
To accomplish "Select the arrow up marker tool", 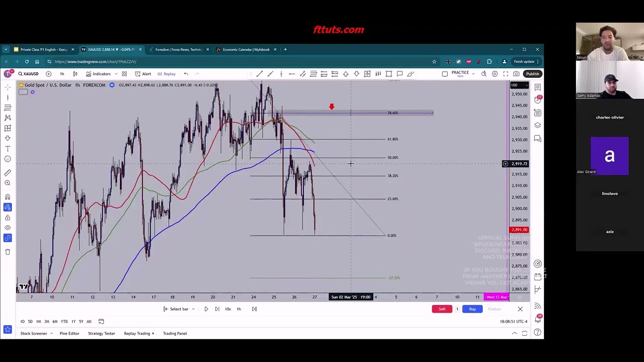I will (x=346, y=74).
